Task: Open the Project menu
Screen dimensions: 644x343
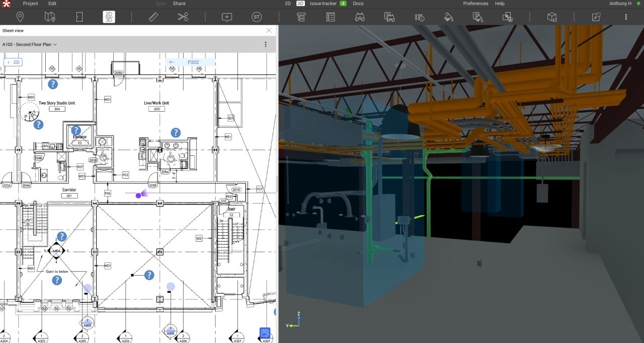Action: coord(30,4)
